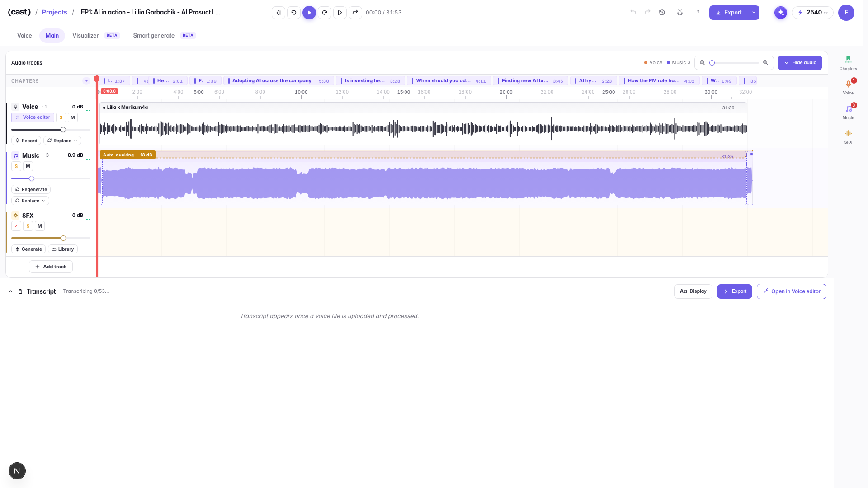The height and width of the screenshot is (488, 868).
Task: Adjust the Music track volume slider
Action: coord(51,178)
